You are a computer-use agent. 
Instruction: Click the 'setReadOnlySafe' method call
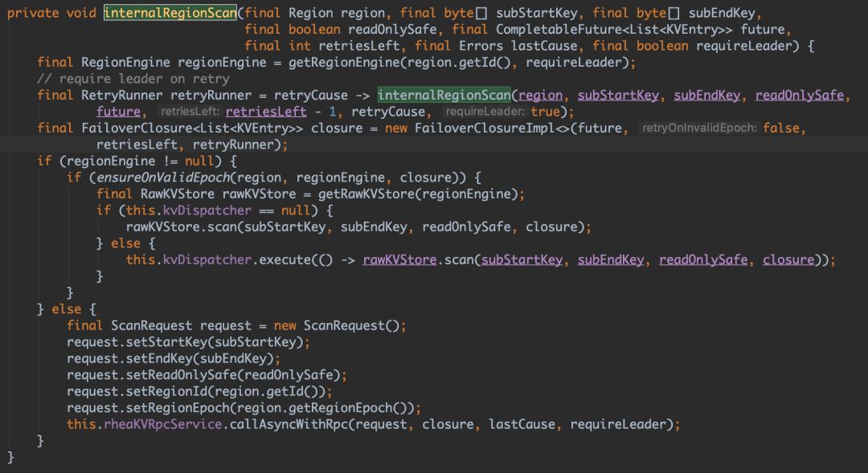point(181,375)
